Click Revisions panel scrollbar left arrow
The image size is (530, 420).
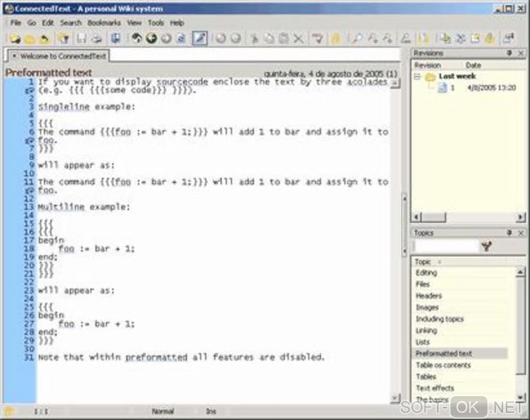[x=417, y=217]
